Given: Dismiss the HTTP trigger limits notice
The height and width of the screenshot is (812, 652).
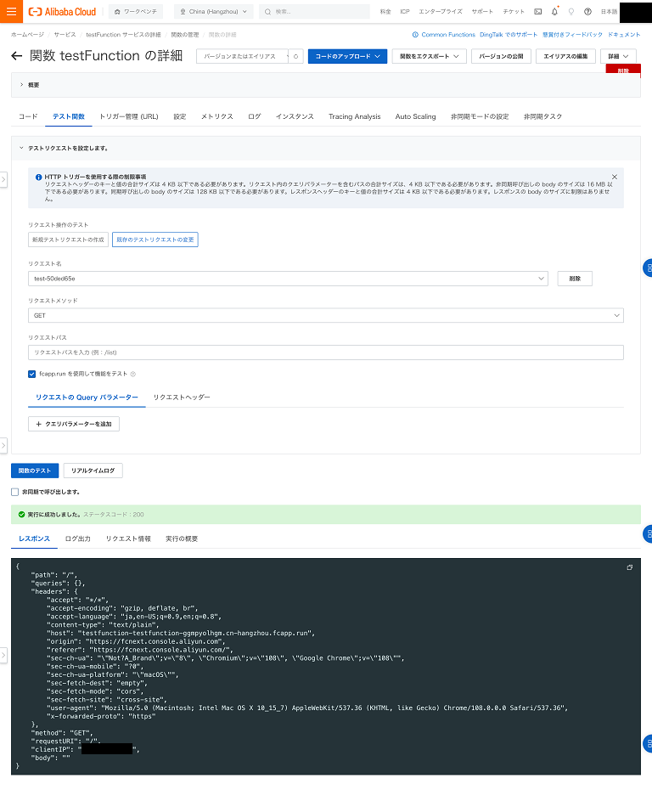Looking at the screenshot, I should tap(615, 177).
